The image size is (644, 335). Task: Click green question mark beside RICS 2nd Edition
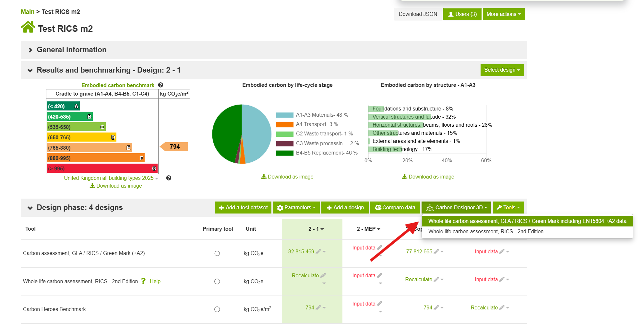[143, 281]
